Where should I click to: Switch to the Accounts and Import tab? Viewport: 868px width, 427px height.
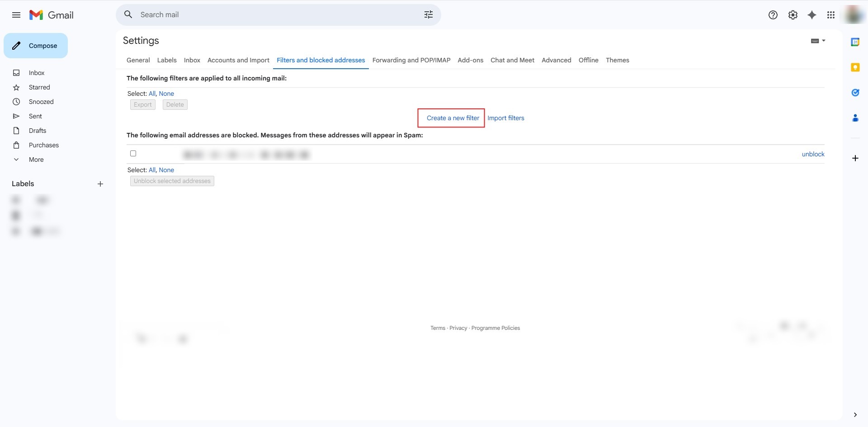[x=238, y=60]
